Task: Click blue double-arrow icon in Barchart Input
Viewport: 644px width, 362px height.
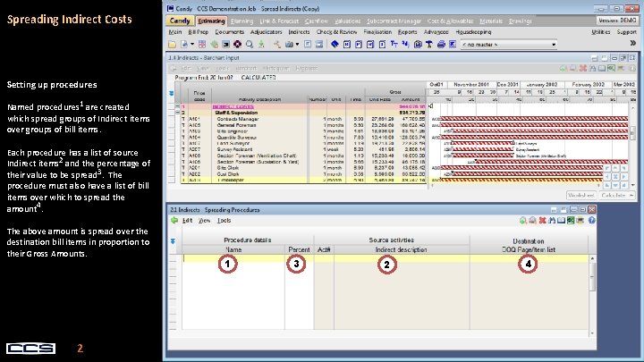Action: point(171,94)
